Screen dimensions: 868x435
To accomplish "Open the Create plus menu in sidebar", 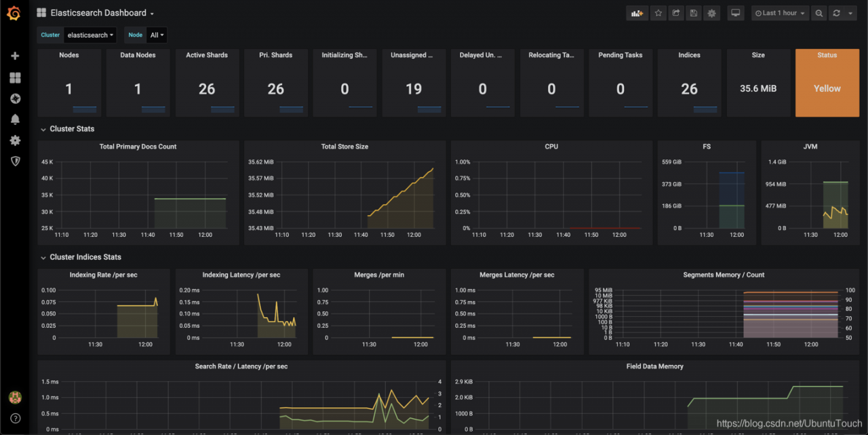I will point(15,56).
